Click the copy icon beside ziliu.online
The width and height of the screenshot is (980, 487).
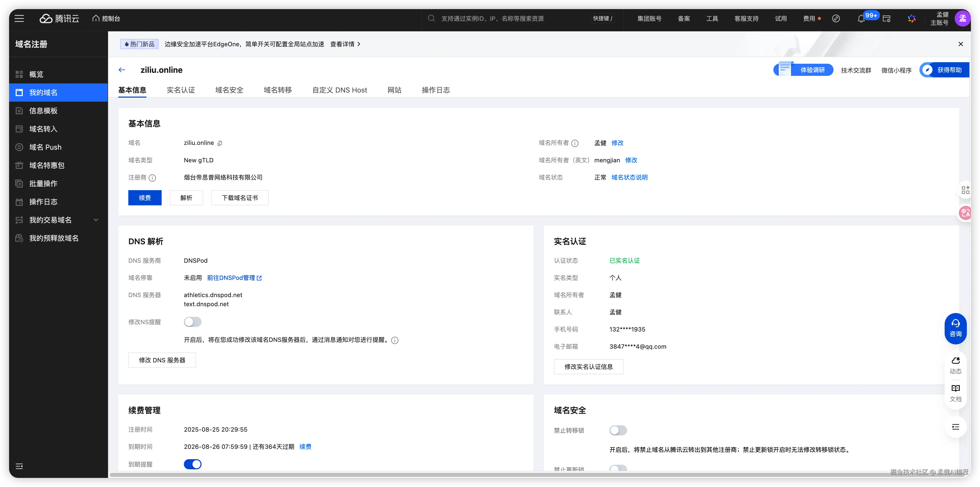tap(220, 143)
